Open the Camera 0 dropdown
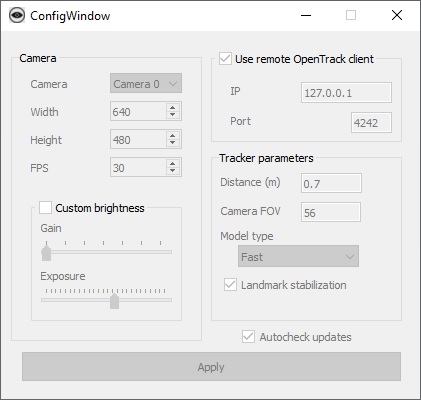 pyautogui.click(x=146, y=83)
